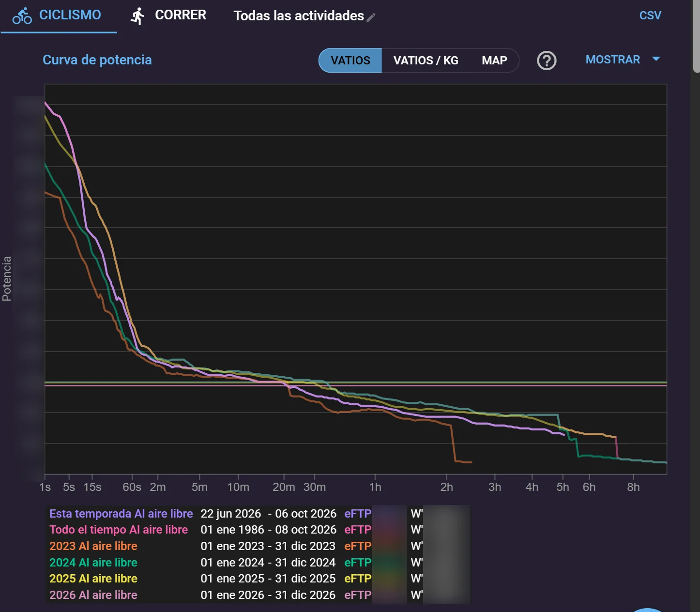
Task: Click date range 01 ene 2026 - 31 dic 2026
Action: tap(268, 595)
